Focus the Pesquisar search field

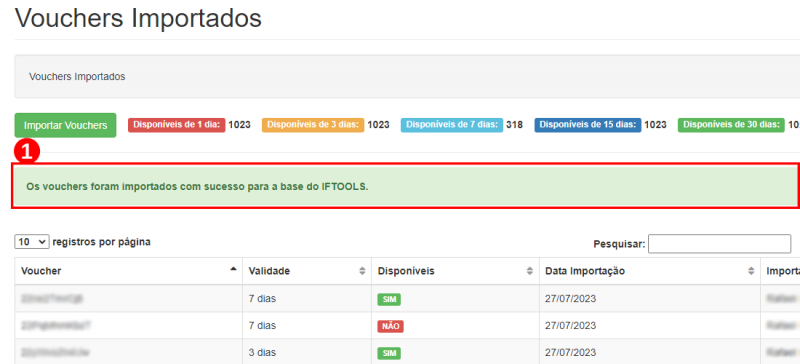[719, 244]
